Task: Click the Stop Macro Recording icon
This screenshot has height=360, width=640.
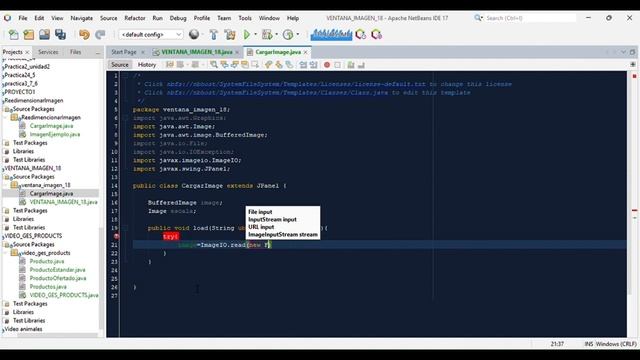Action: pyautogui.click(x=338, y=64)
